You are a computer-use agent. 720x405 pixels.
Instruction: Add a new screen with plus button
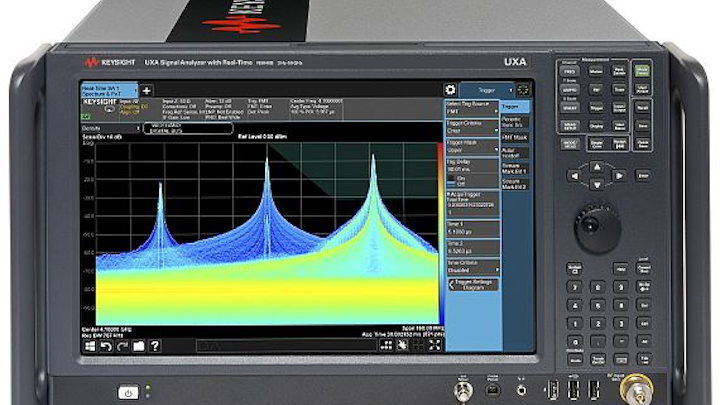tap(146, 90)
